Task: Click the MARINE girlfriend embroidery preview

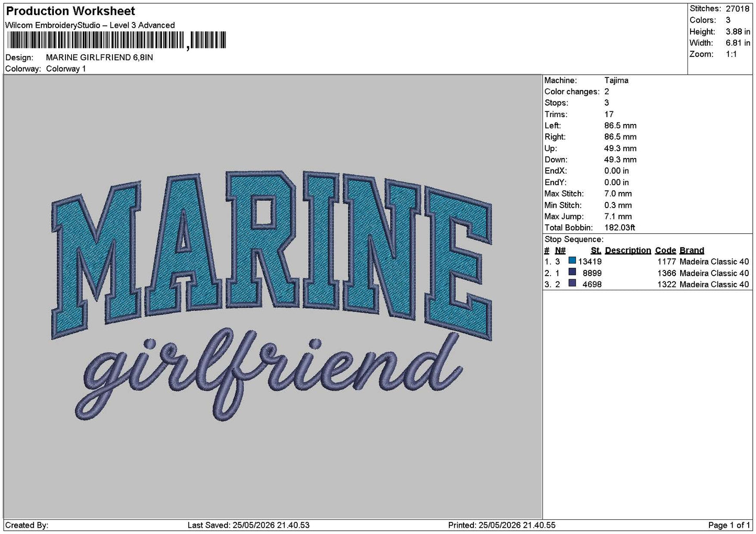Action: (x=272, y=297)
